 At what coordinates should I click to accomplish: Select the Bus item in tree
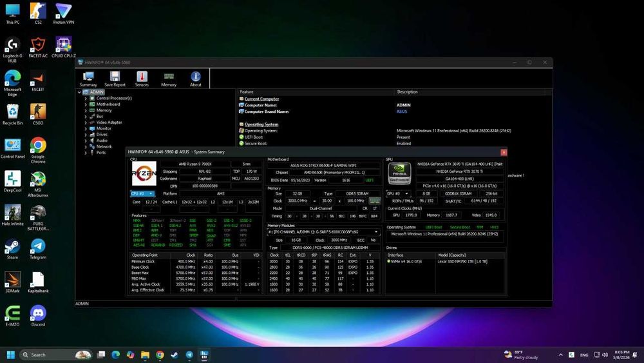tap(100, 116)
